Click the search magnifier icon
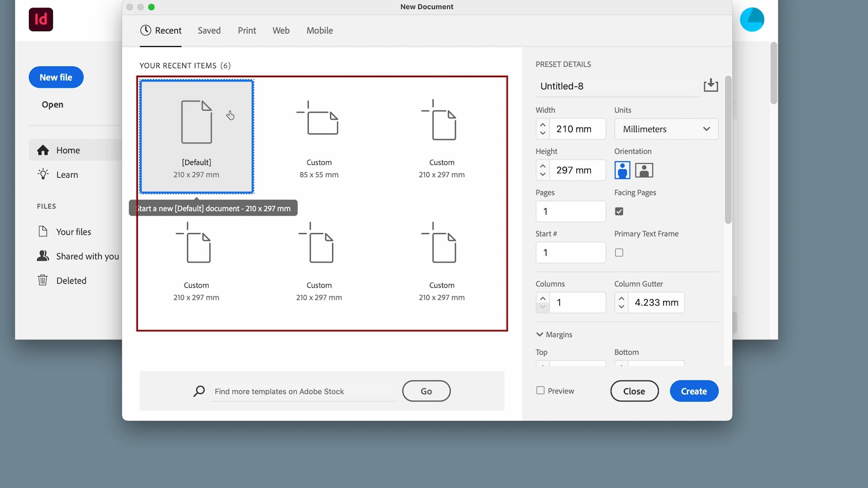 point(199,391)
